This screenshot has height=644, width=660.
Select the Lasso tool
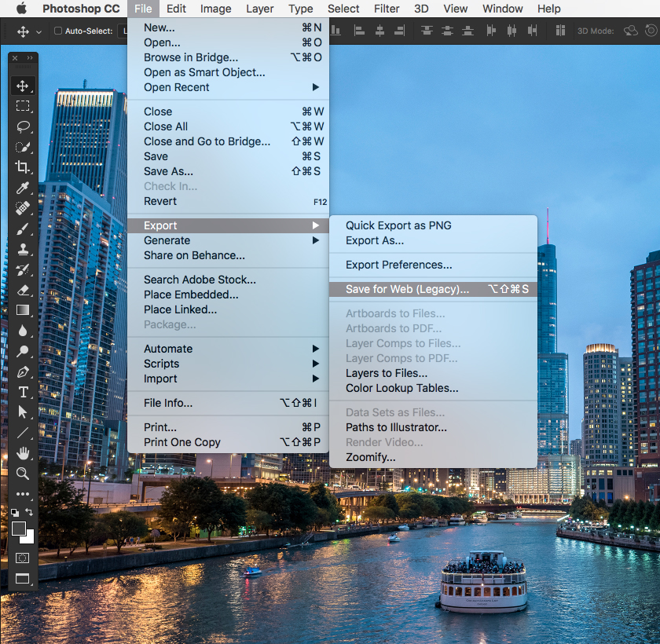coord(23,126)
